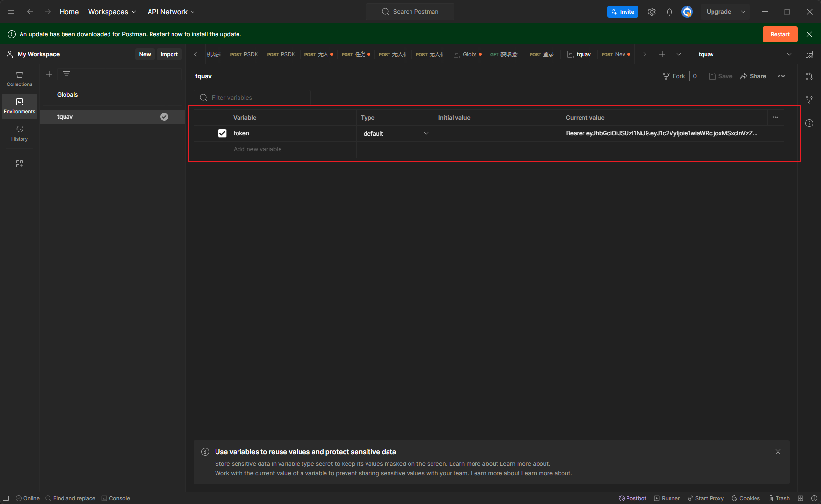Fork the tquav environment
This screenshot has width=821, height=504.
coord(674,76)
